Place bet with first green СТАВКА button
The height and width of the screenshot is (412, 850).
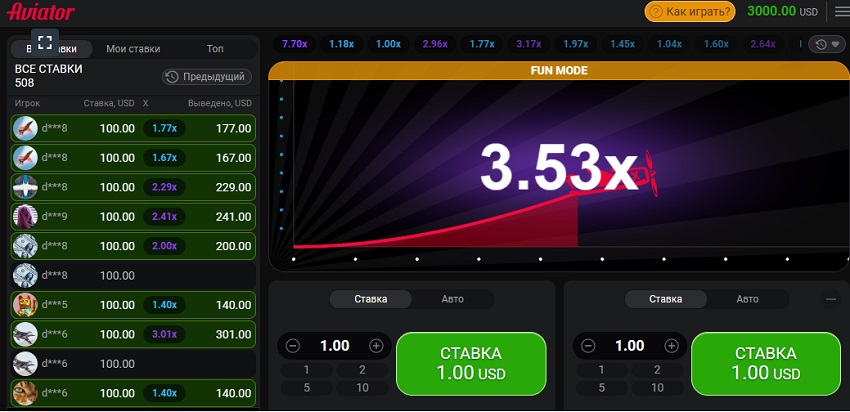click(x=471, y=364)
